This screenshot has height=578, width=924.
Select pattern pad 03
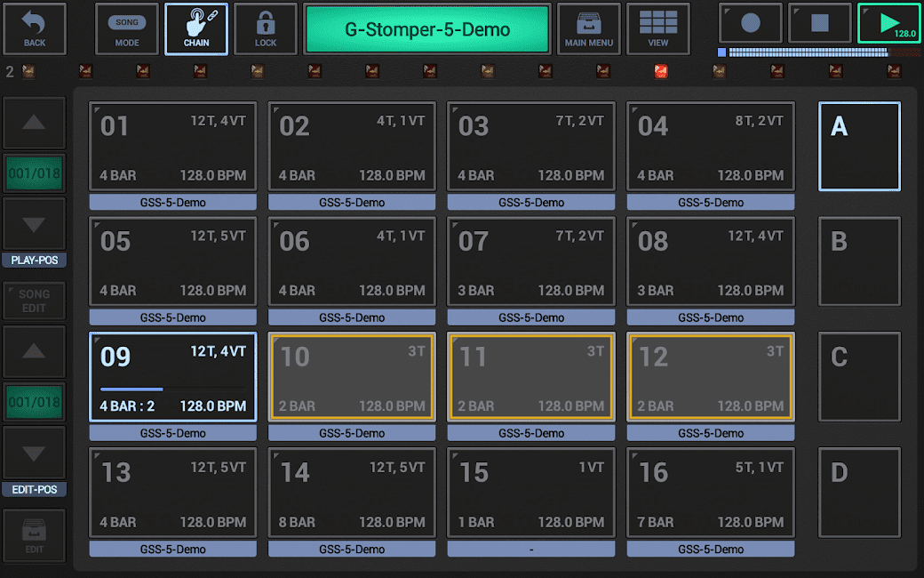pos(531,146)
